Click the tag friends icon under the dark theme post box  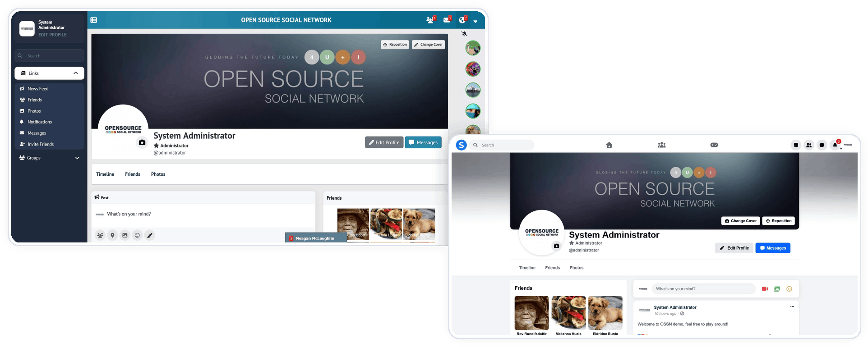100,235
